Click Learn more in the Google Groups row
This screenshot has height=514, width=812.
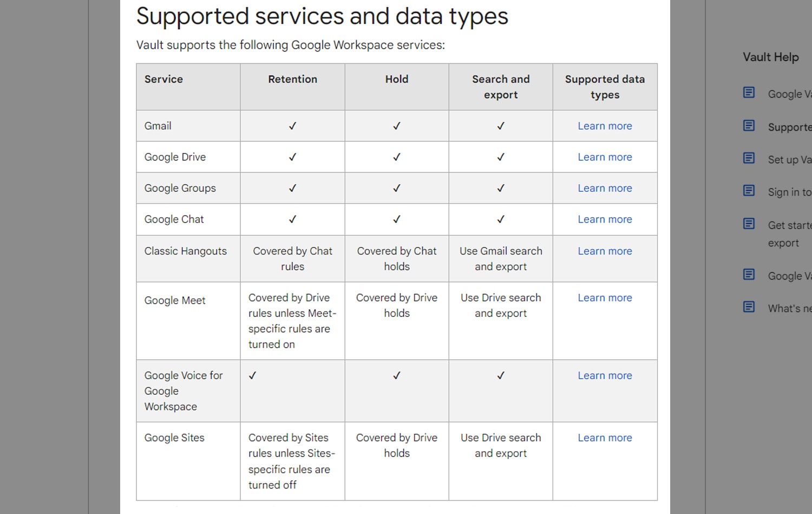point(605,188)
